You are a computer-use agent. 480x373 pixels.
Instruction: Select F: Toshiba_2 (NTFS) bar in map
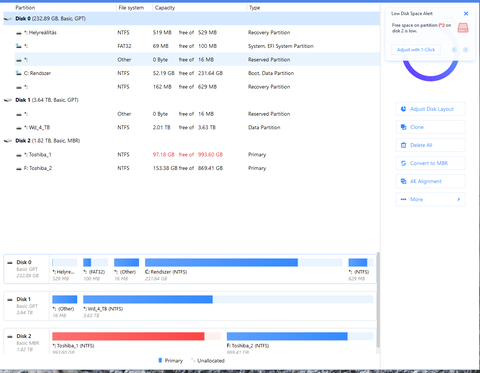pos(300,336)
